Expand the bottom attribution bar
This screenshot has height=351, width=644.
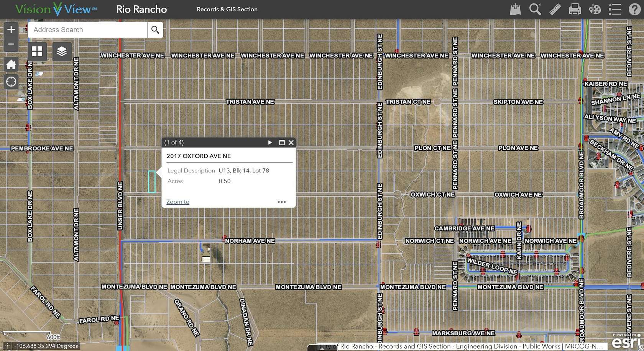tap(322, 348)
